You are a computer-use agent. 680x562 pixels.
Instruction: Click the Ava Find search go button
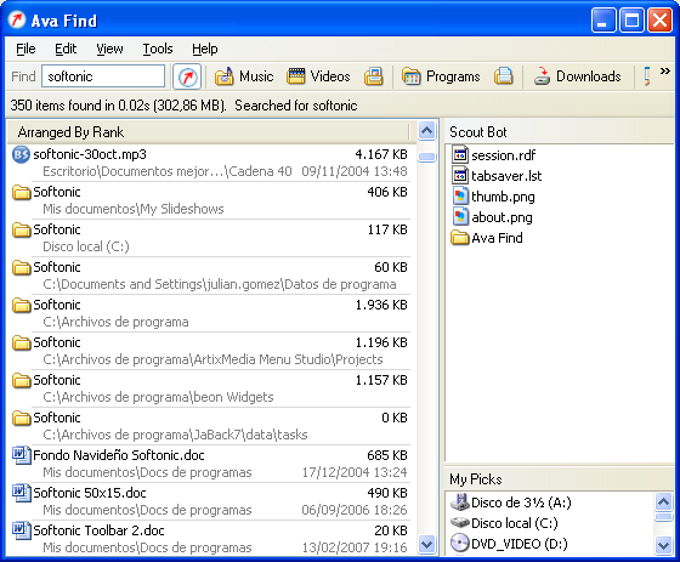(187, 77)
